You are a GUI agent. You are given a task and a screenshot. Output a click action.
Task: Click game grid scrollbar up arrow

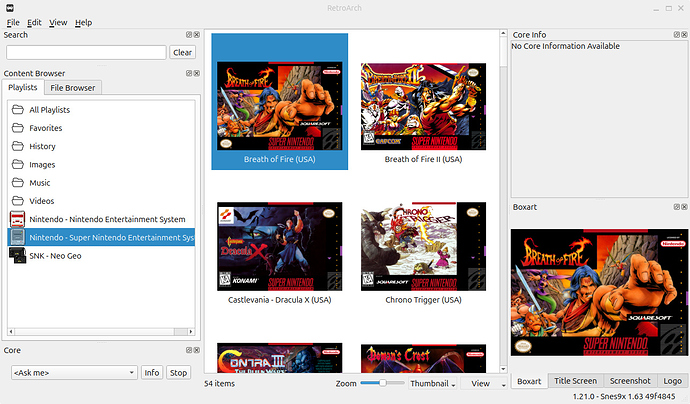(503, 33)
